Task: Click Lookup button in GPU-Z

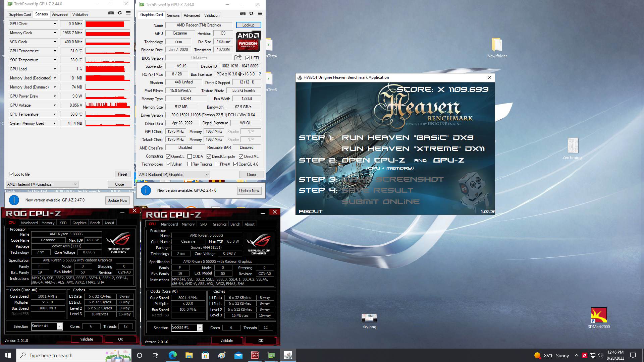Action: coord(249,25)
